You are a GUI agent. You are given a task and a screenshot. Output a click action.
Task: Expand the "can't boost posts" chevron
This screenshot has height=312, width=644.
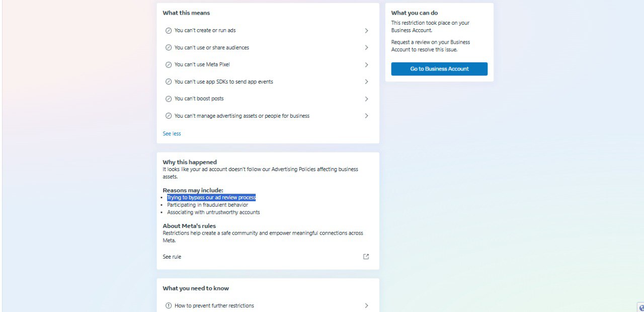[366, 99]
